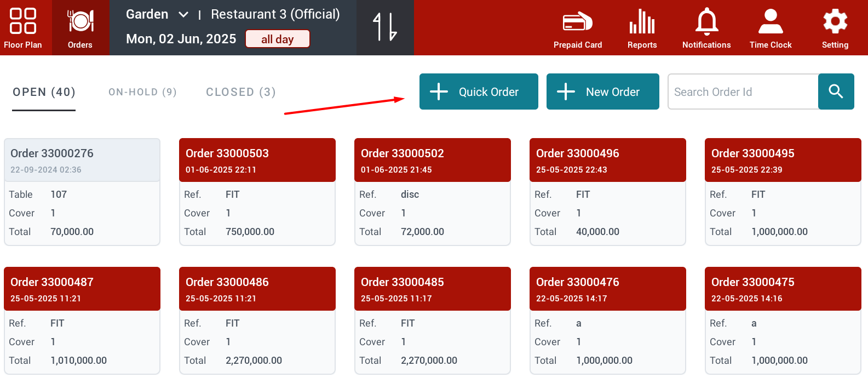Open the Time Clock

770,28
